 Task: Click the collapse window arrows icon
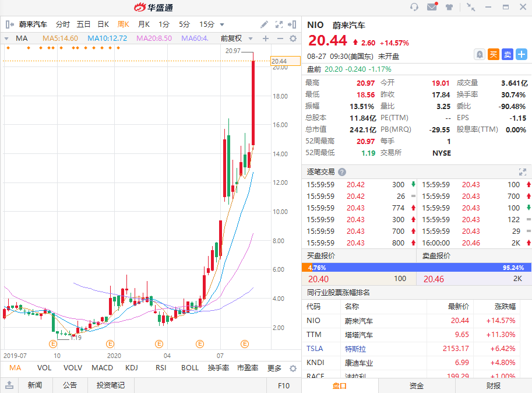point(471,7)
